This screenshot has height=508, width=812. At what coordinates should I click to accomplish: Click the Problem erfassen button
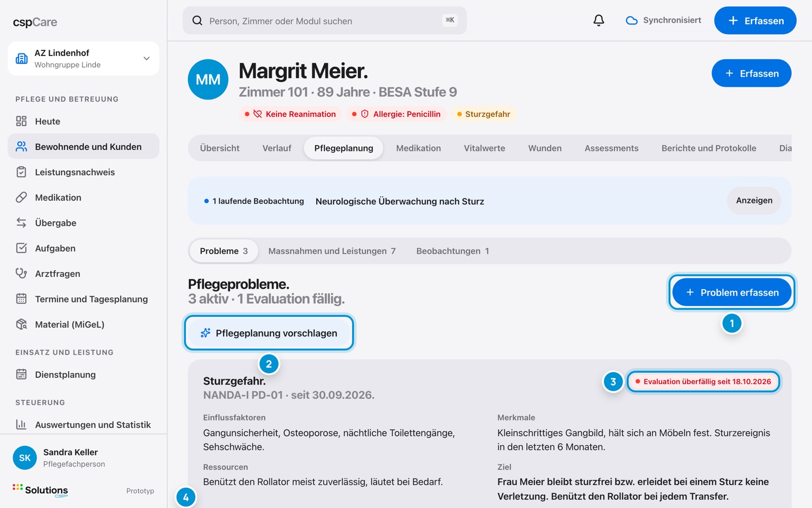point(732,292)
